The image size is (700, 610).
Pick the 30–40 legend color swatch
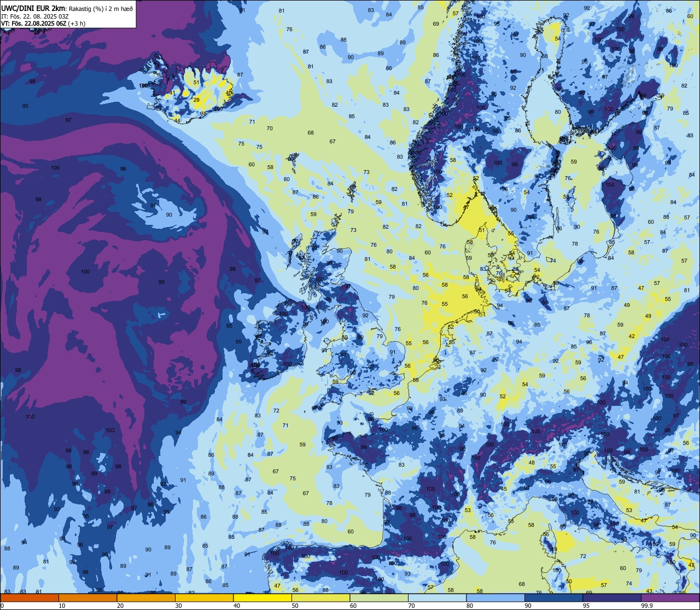point(204,598)
